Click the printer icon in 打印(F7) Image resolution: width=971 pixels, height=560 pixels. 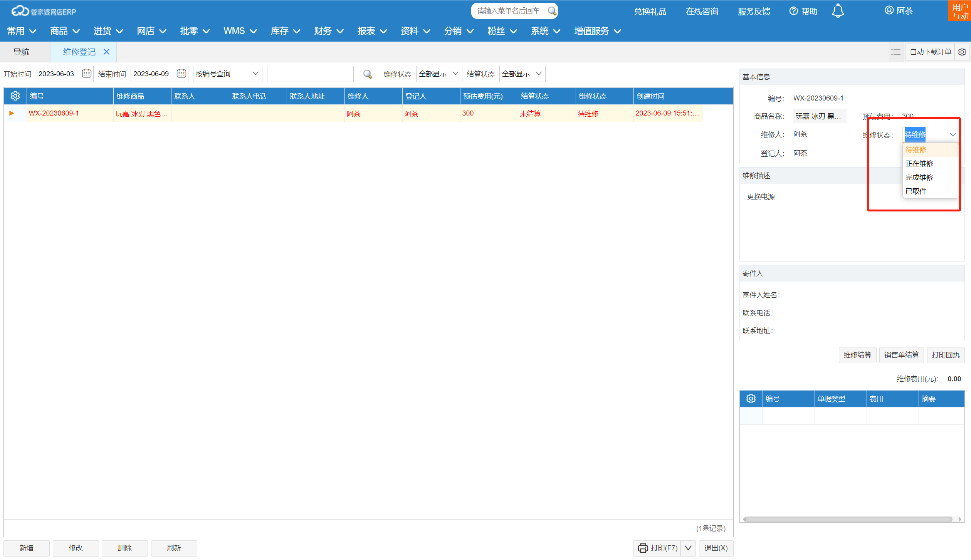[643, 548]
